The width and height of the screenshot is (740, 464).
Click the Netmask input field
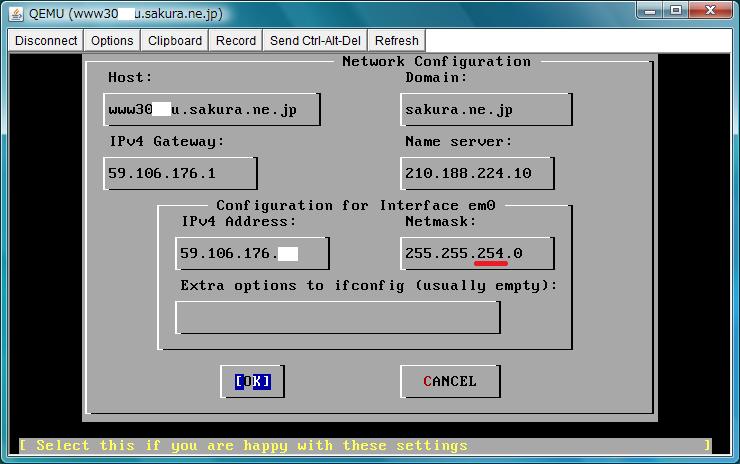pyautogui.click(x=477, y=254)
